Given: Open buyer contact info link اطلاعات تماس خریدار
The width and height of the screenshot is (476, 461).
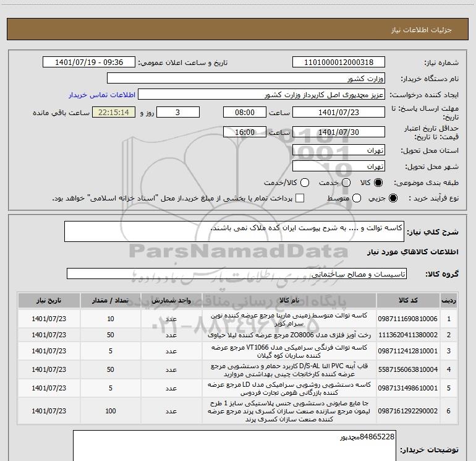Looking at the screenshot, I should tap(102, 95).
